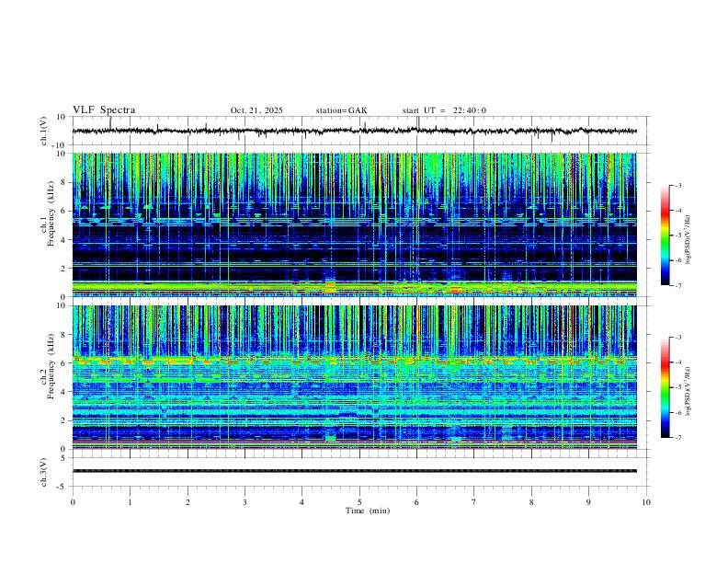The image size is (728, 563).
Task: Click inside the ch.2 spectrogram panel
Action: pos(354,377)
